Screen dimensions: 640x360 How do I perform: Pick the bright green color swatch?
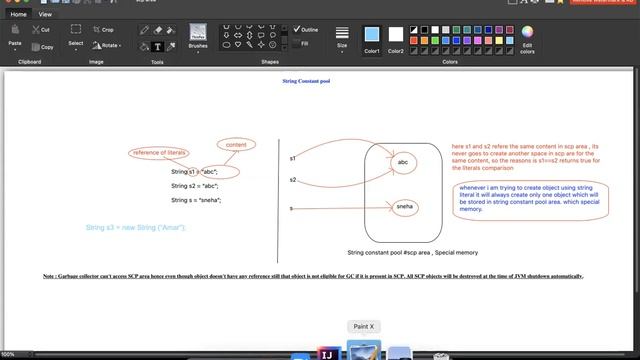point(435,40)
